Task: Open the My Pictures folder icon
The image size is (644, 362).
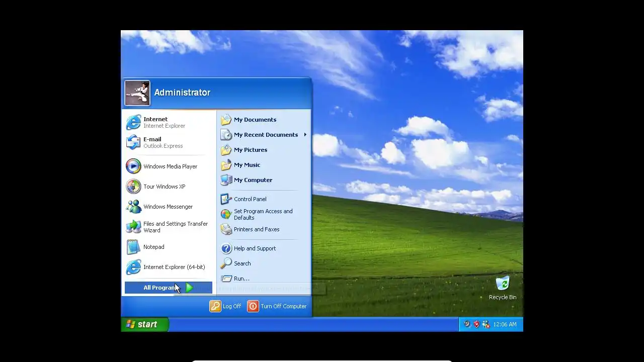Action: tap(226, 150)
